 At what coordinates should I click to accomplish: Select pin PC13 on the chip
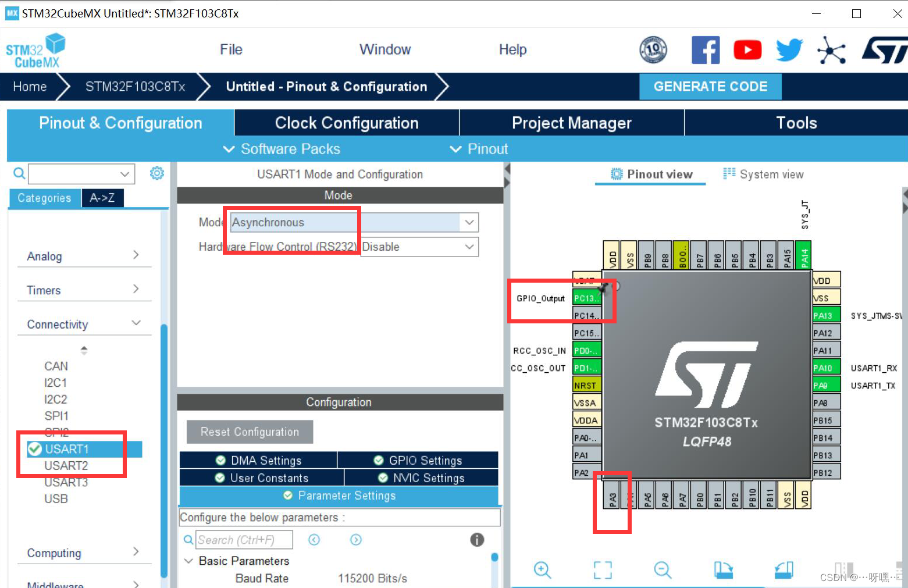[586, 298]
